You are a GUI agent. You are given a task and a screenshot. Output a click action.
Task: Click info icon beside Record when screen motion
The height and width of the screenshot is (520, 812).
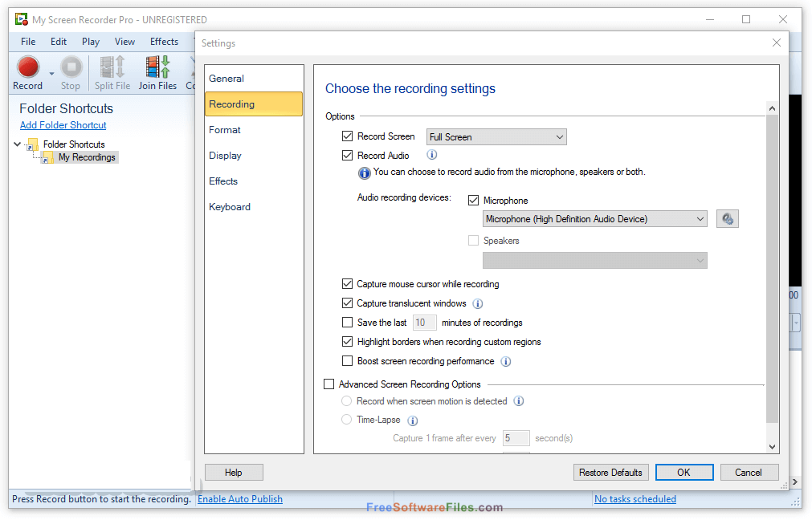tap(518, 401)
